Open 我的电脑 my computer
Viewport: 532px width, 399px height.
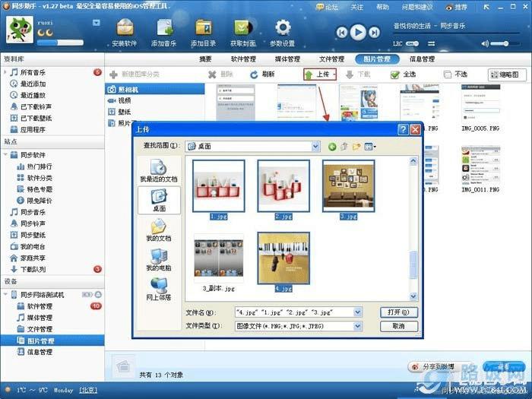159,260
